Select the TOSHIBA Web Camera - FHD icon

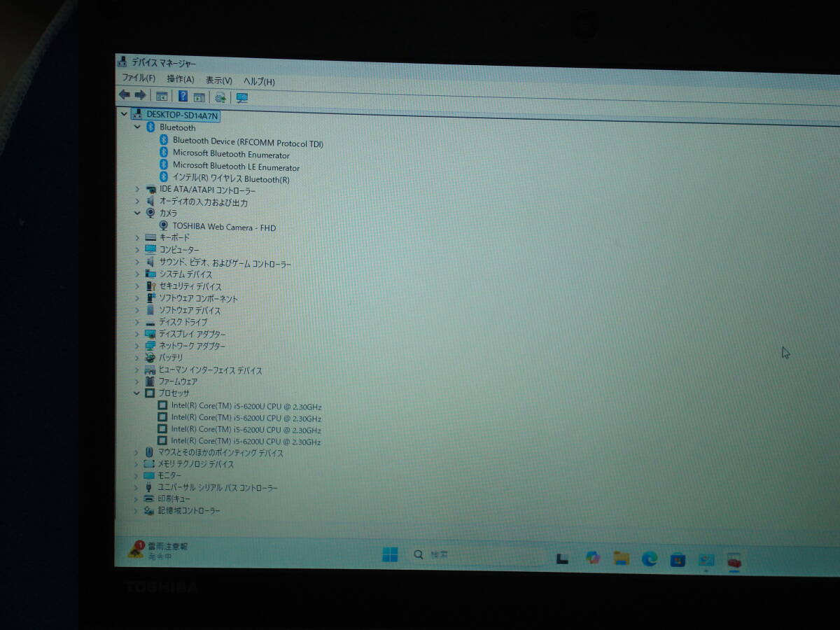[x=164, y=225]
